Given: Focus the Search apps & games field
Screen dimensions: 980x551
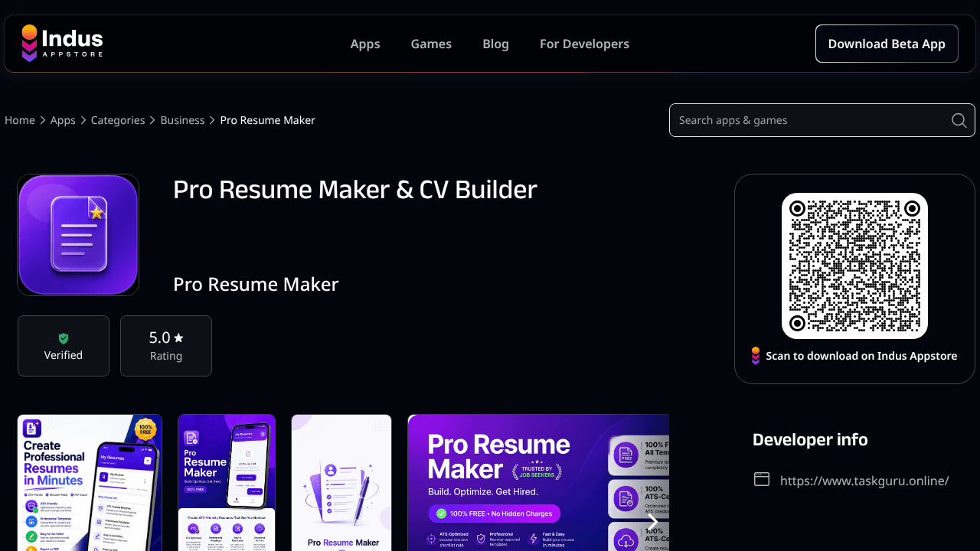Looking at the screenshot, I should coord(822,120).
